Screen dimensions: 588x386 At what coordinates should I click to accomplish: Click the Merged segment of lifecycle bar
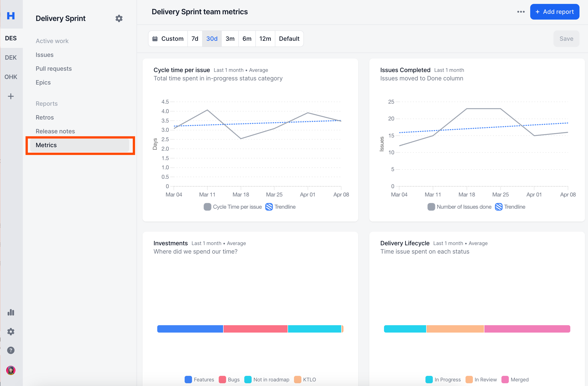(x=527, y=329)
